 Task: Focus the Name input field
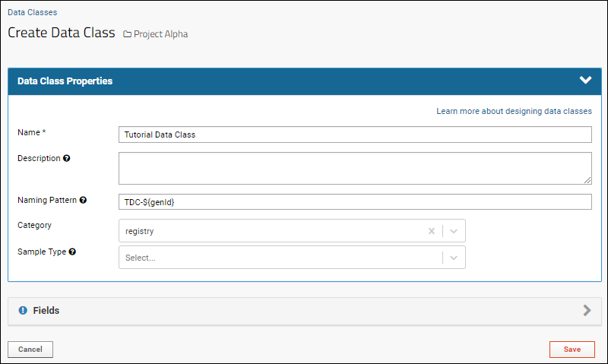(355, 135)
